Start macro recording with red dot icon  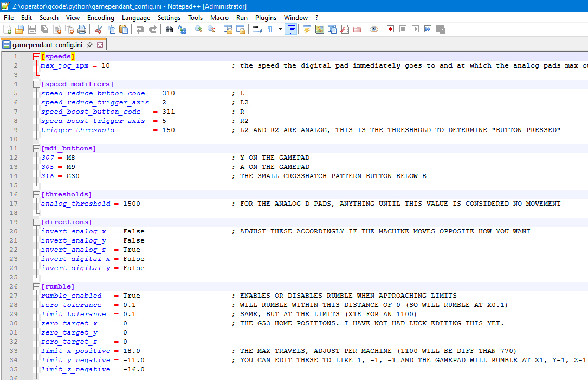coord(390,29)
